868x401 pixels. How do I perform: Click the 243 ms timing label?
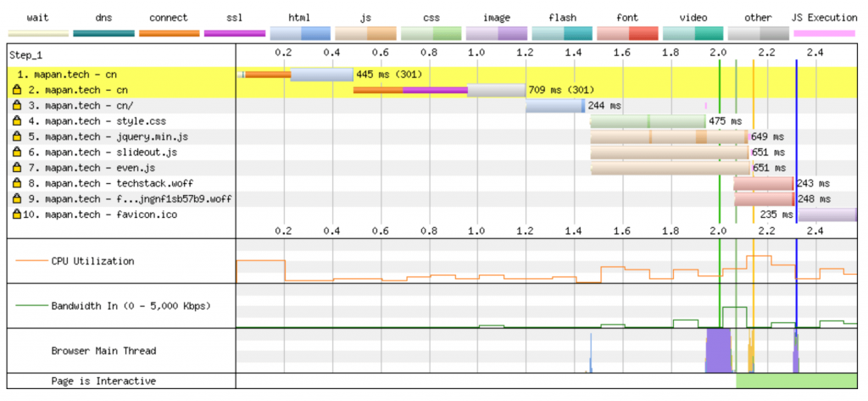(814, 183)
